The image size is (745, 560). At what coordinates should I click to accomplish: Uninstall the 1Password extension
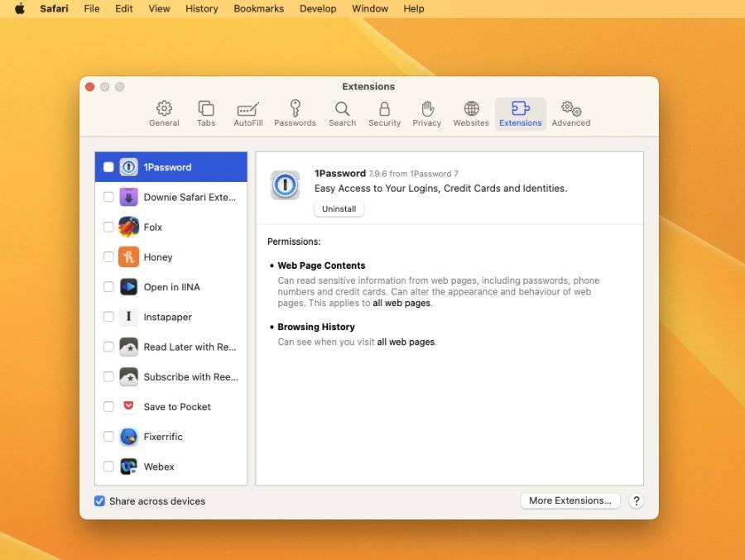tap(339, 208)
